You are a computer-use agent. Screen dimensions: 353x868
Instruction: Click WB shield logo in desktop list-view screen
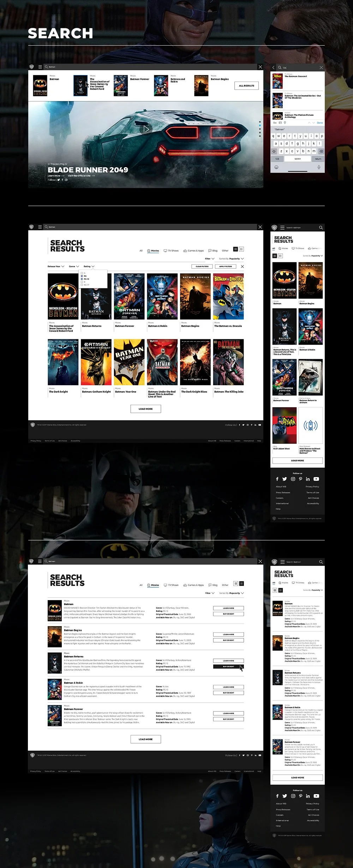pyautogui.click(x=31, y=561)
